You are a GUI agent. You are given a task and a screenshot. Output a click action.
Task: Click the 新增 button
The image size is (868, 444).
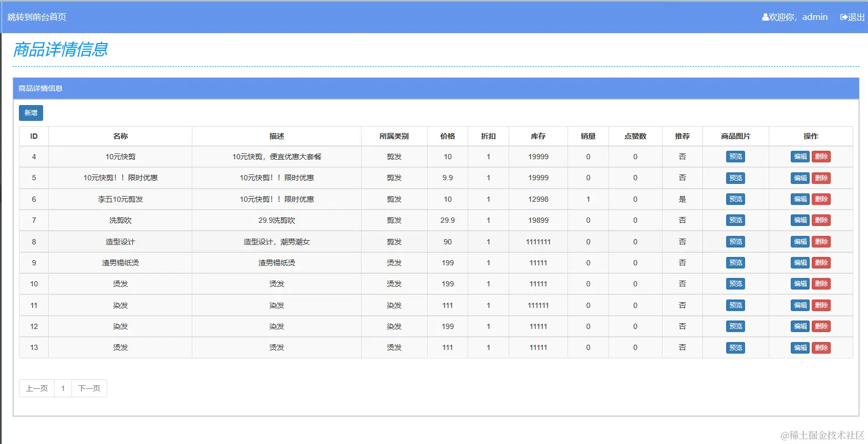coord(31,113)
